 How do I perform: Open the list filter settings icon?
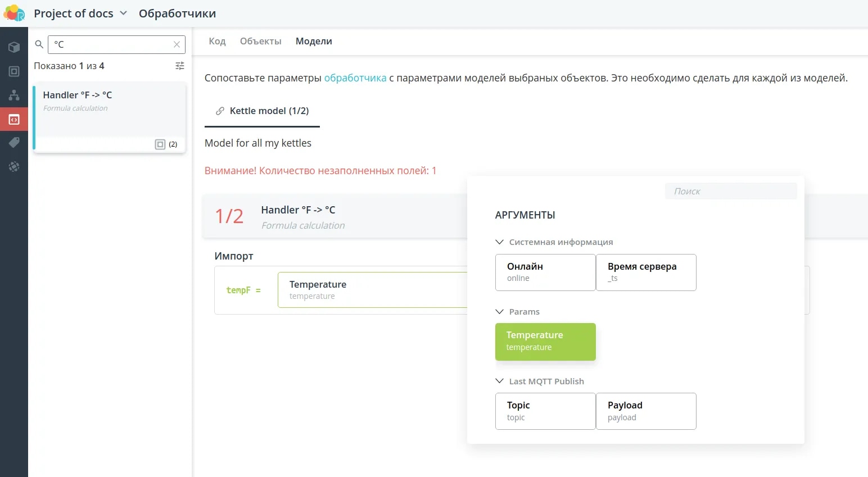tap(180, 66)
